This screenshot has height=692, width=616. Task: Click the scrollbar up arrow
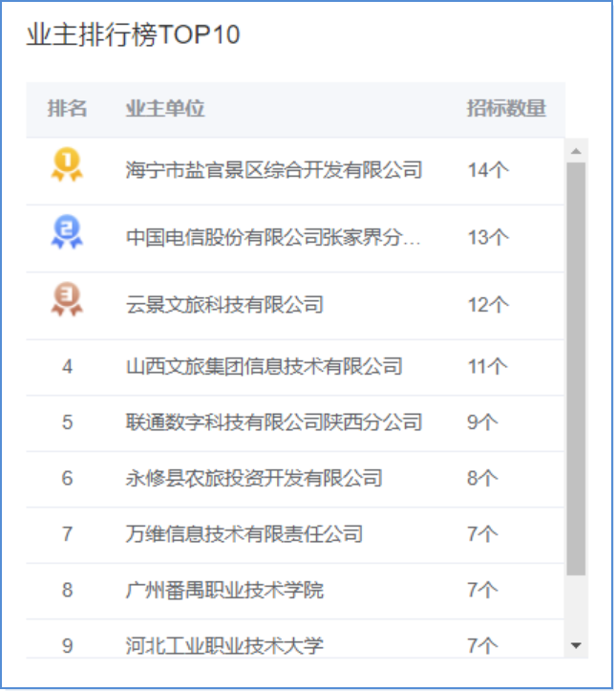577,151
